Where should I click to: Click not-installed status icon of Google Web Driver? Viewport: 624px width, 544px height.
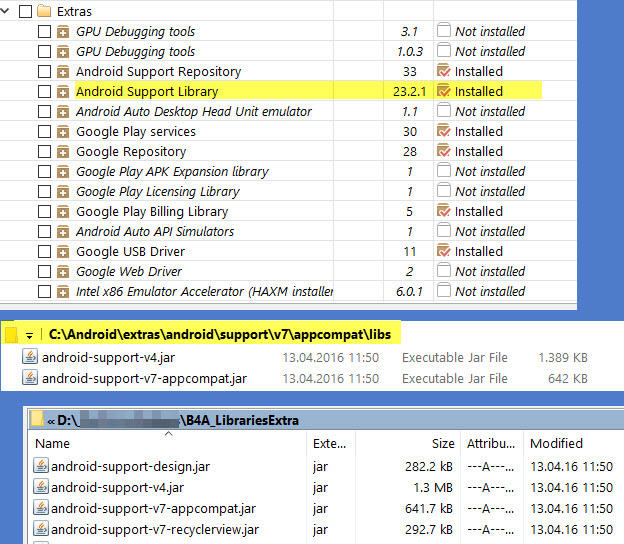click(x=444, y=270)
